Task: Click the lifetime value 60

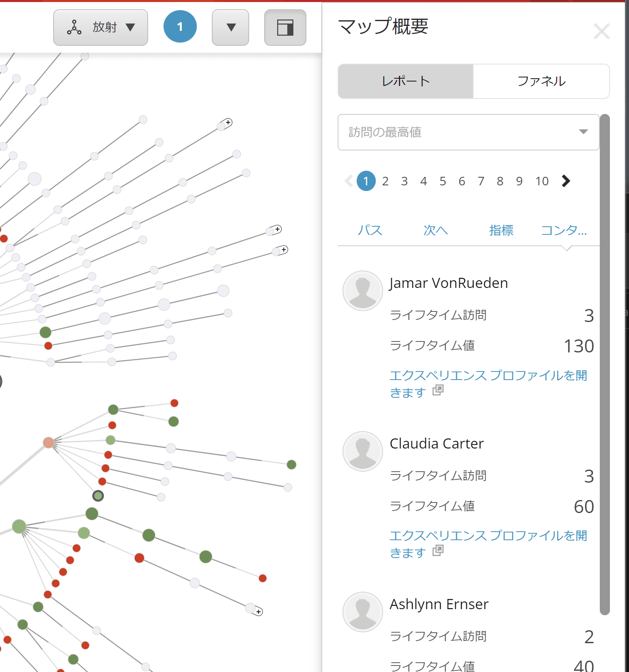Action: pos(584,507)
